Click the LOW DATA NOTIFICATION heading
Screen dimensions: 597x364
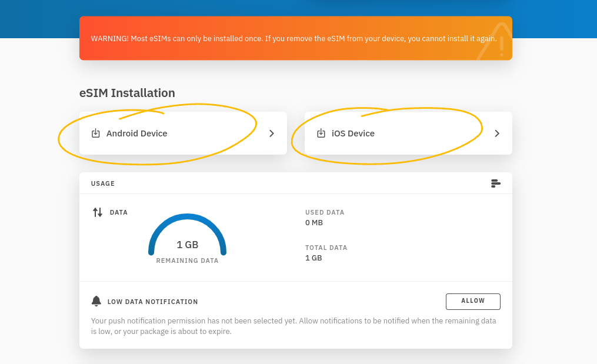[153, 302]
